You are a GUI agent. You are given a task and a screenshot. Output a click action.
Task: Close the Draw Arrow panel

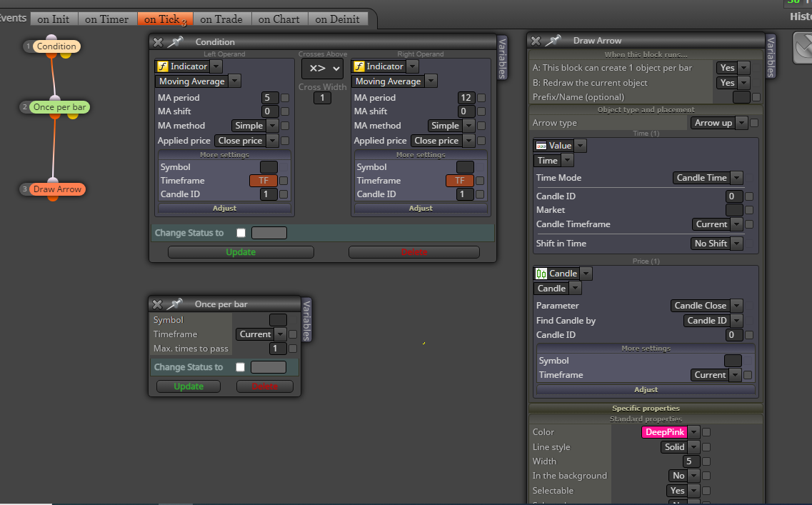[x=536, y=41]
